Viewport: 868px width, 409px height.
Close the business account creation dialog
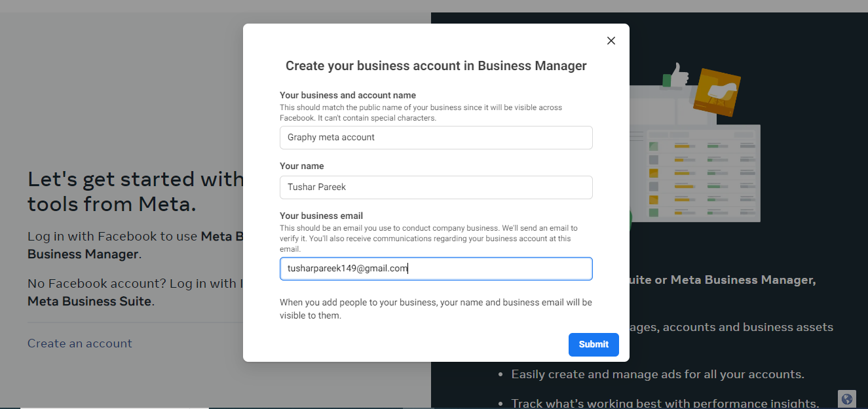(x=611, y=40)
